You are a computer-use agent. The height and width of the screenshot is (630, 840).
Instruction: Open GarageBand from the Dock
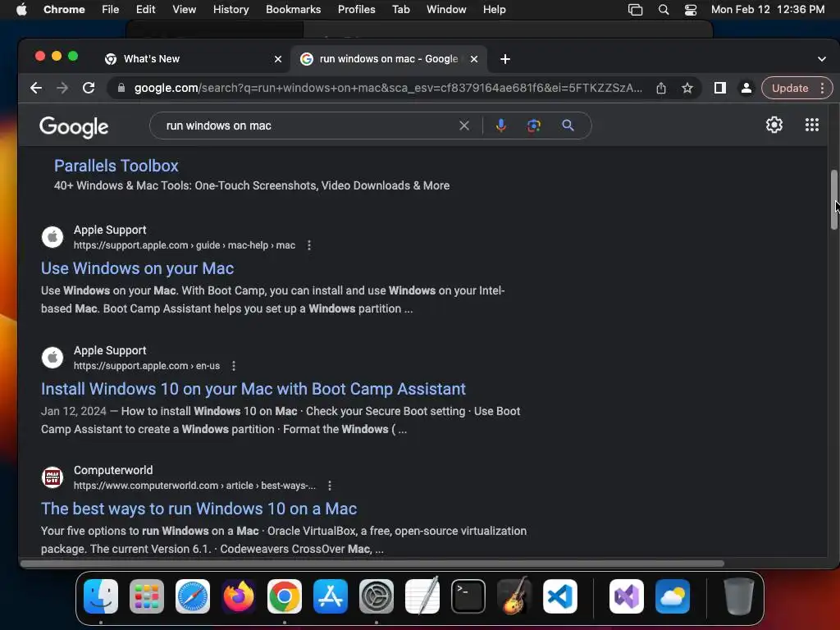pyautogui.click(x=514, y=596)
